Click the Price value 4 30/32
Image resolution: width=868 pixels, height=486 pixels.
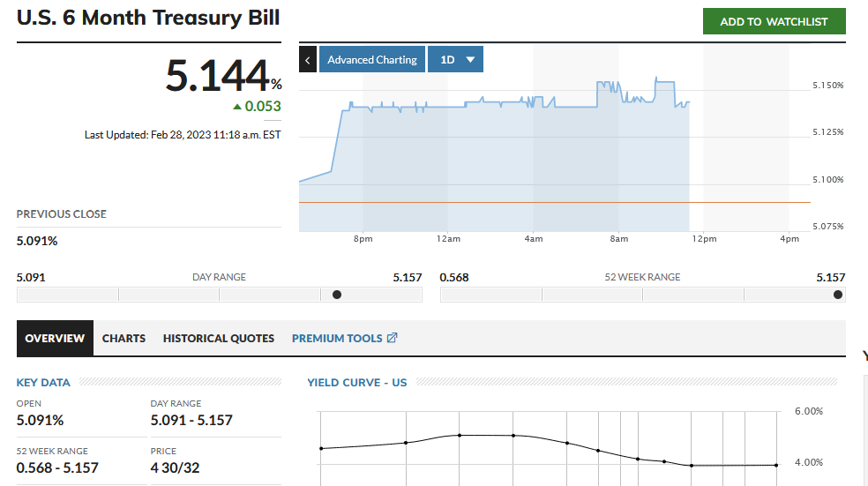pos(175,467)
